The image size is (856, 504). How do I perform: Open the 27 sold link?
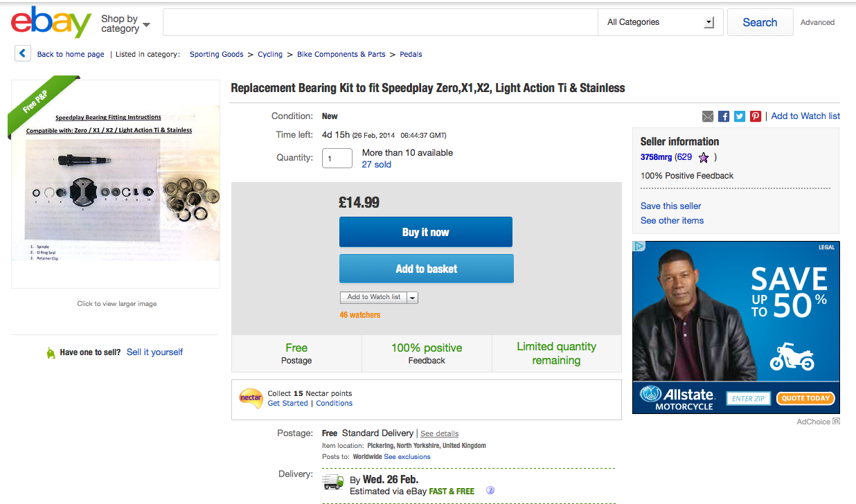[377, 164]
